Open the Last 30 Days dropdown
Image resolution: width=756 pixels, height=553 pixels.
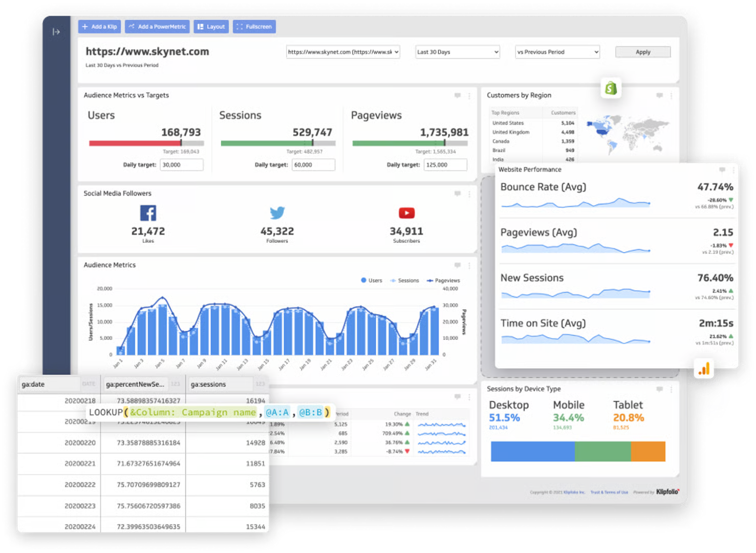(x=457, y=52)
